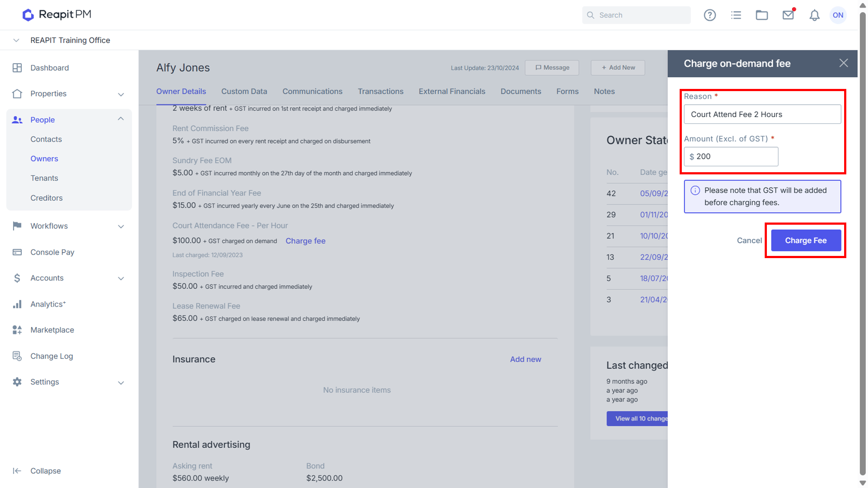Show notifications via bell icon
868x488 pixels.
(x=814, y=15)
